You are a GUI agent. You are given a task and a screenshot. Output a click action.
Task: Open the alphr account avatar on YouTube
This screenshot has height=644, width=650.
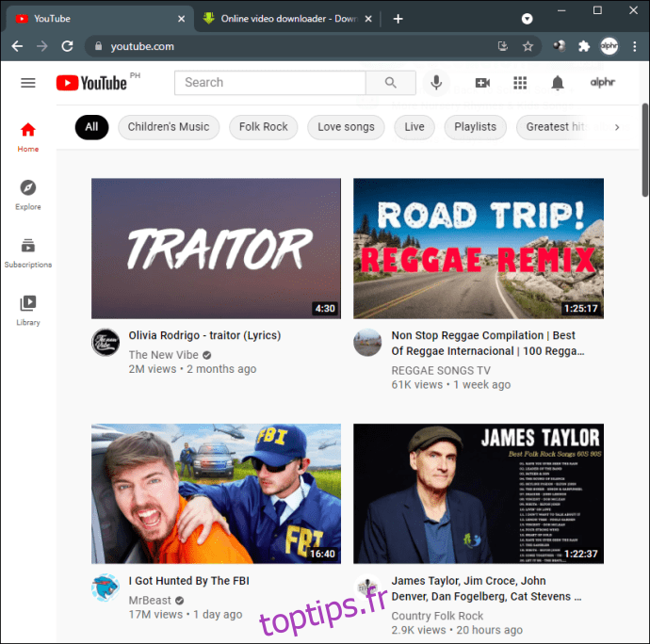pyautogui.click(x=603, y=83)
